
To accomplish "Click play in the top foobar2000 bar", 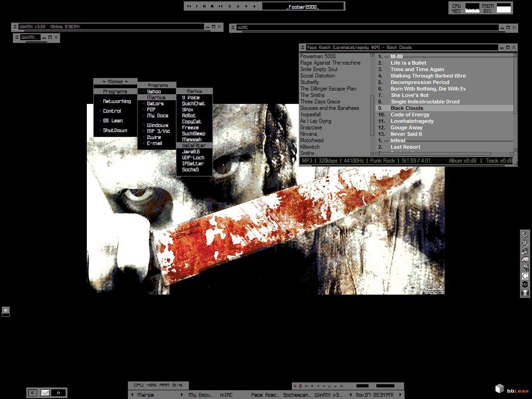I will click(197, 6).
